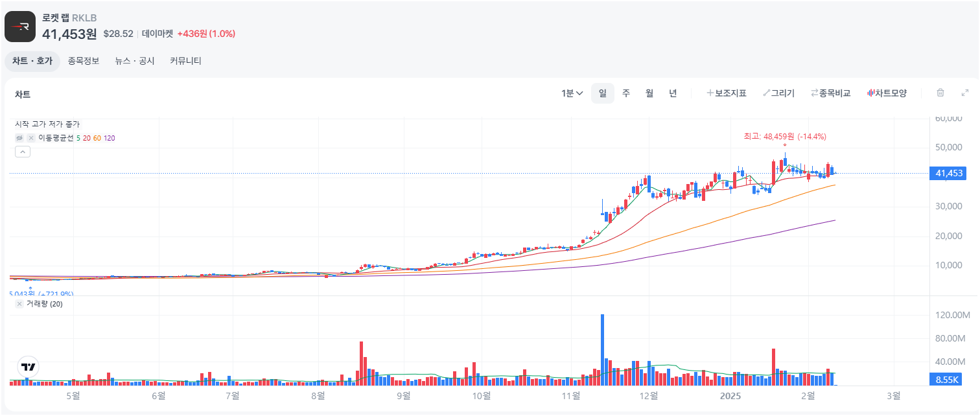Click the Rocket Lab company logo

pyautogui.click(x=19, y=26)
